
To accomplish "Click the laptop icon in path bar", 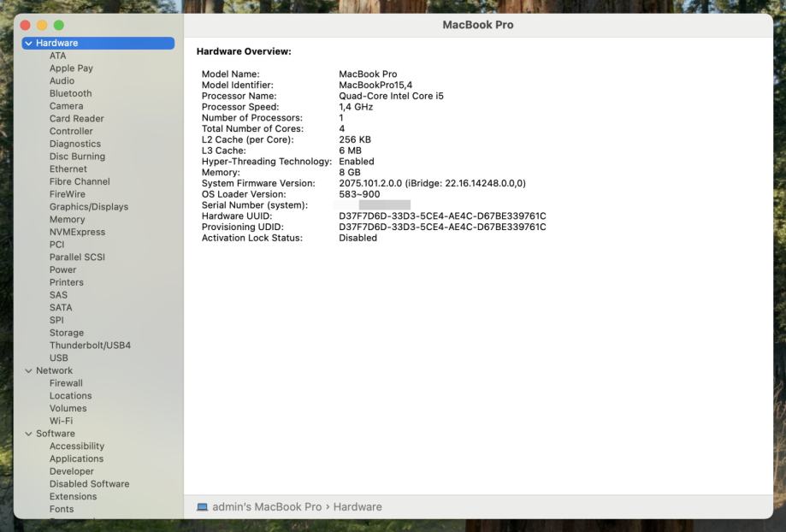I will (202, 507).
